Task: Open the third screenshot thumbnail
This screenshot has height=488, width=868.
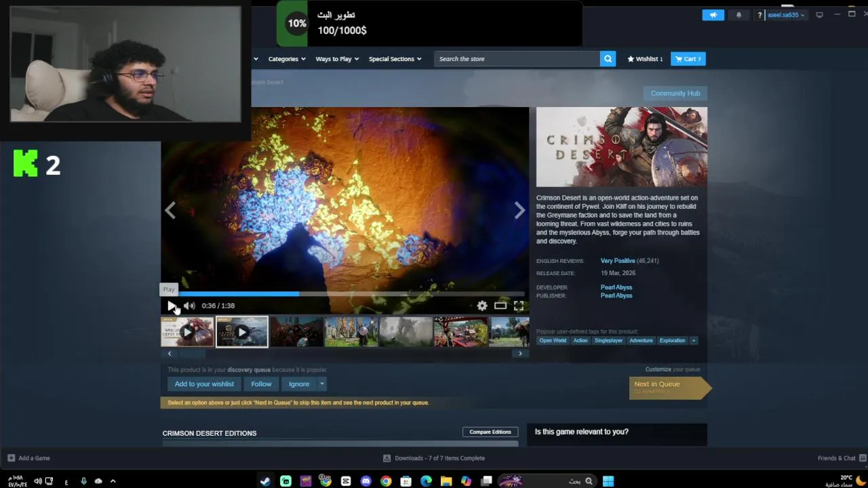Action: pos(406,332)
